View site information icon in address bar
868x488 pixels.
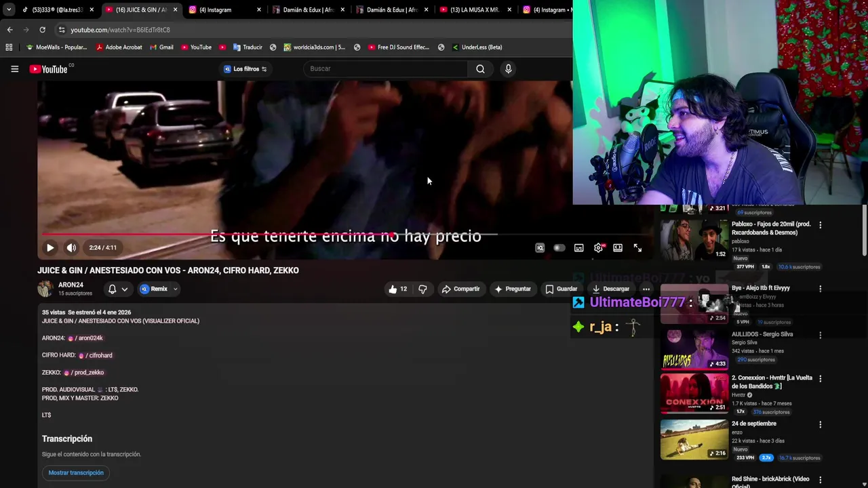[61, 30]
